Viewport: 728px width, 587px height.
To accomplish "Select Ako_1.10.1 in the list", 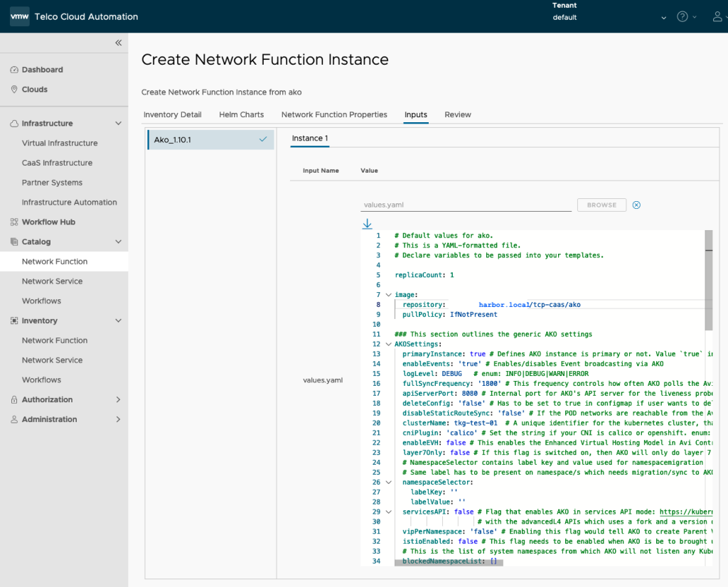I will coord(210,140).
